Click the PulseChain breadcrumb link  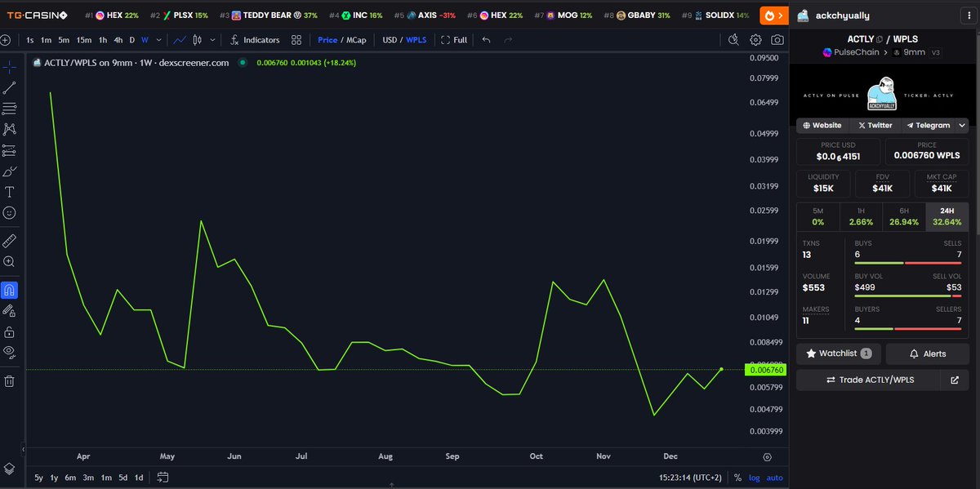point(851,52)
